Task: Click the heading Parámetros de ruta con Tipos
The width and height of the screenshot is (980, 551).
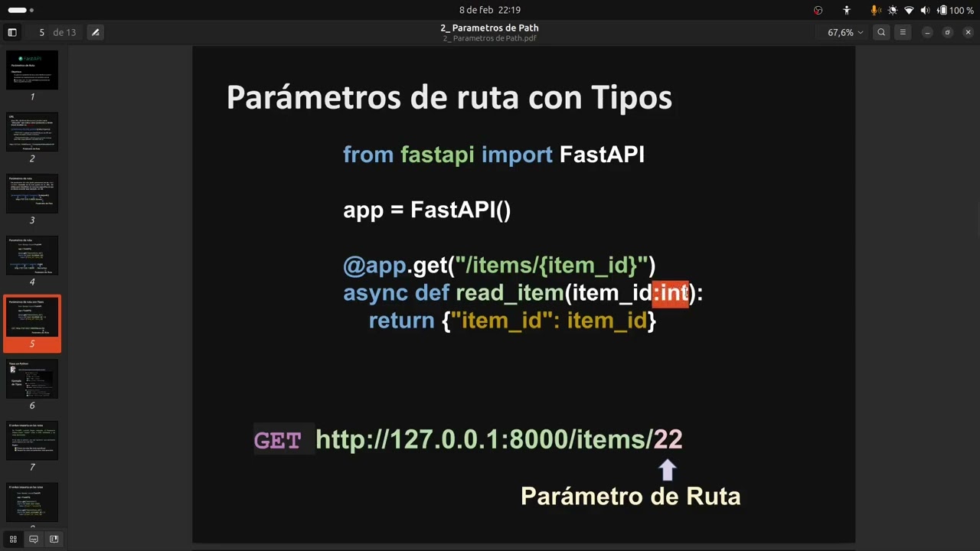Action: [449, 98]
